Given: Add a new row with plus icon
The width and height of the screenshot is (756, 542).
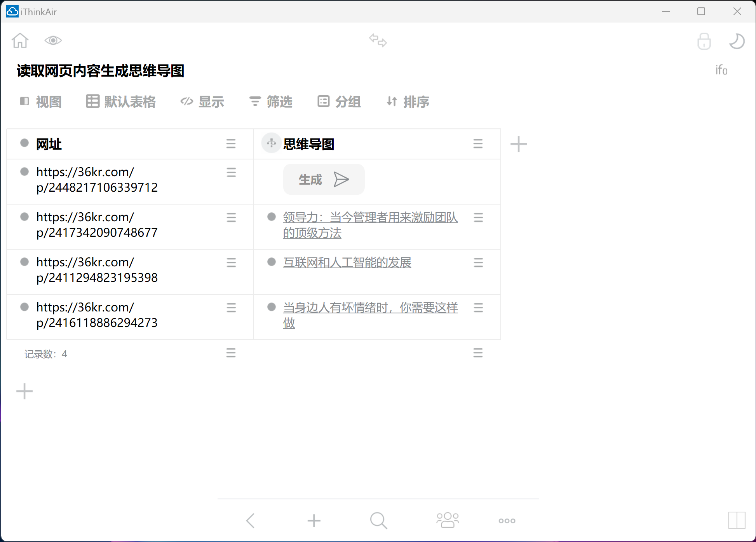Looking at the screenshot, I should coord(24,391).
